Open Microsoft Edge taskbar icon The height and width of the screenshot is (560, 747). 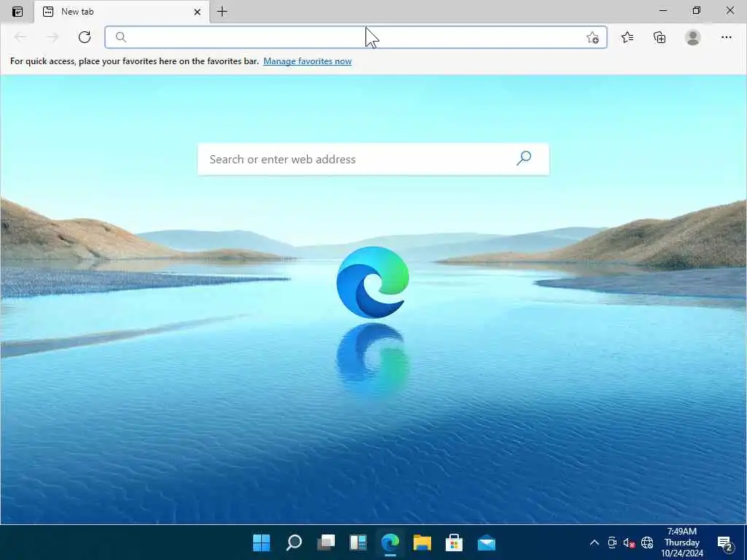click(390, 542)
